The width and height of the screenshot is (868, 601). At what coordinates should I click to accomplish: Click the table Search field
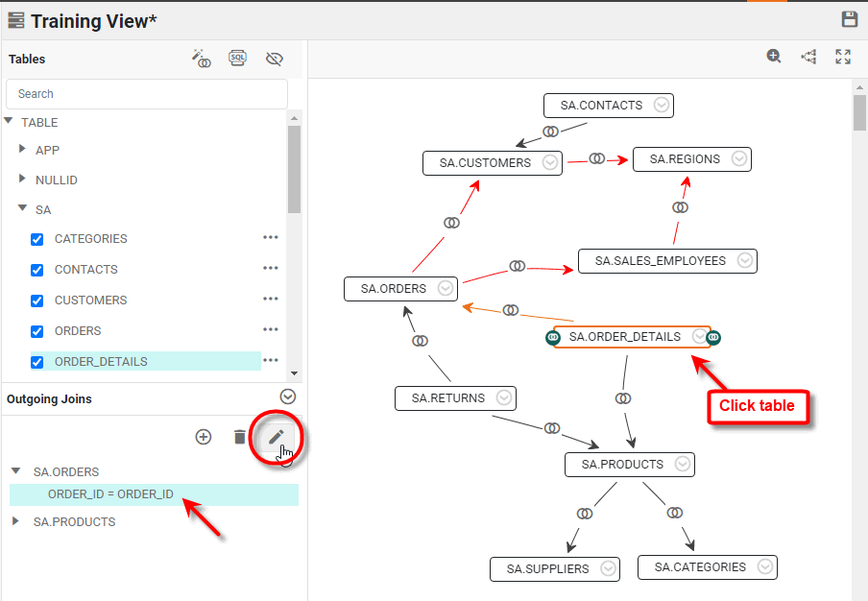tap(146, 94)
